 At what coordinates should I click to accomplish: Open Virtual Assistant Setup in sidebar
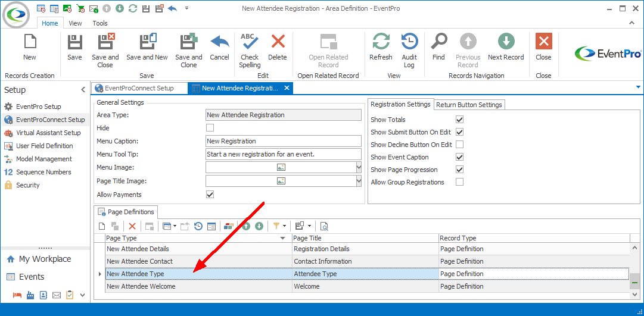tap(48, 133)
